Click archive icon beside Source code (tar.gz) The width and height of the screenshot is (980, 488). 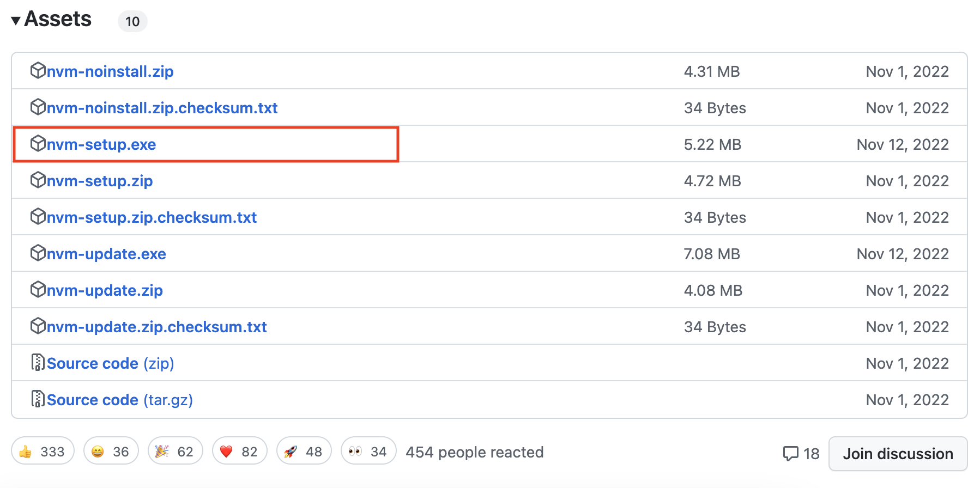coord(38,399)
